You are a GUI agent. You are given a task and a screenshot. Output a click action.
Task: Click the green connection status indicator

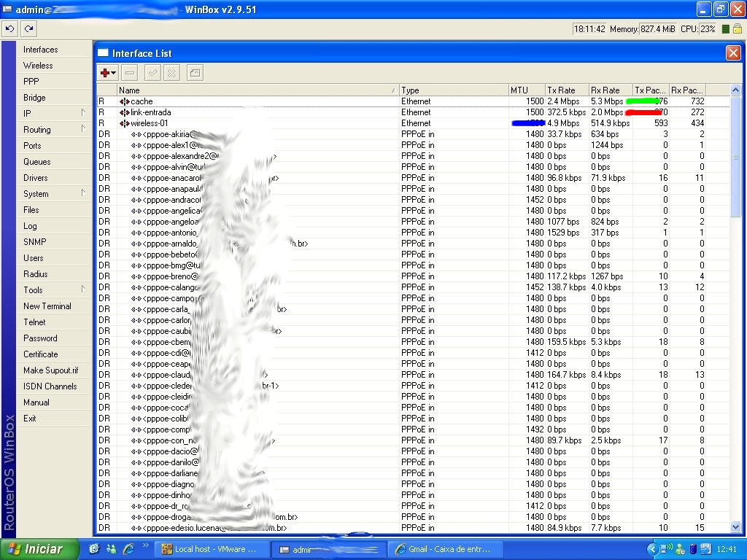click(726, 29)
